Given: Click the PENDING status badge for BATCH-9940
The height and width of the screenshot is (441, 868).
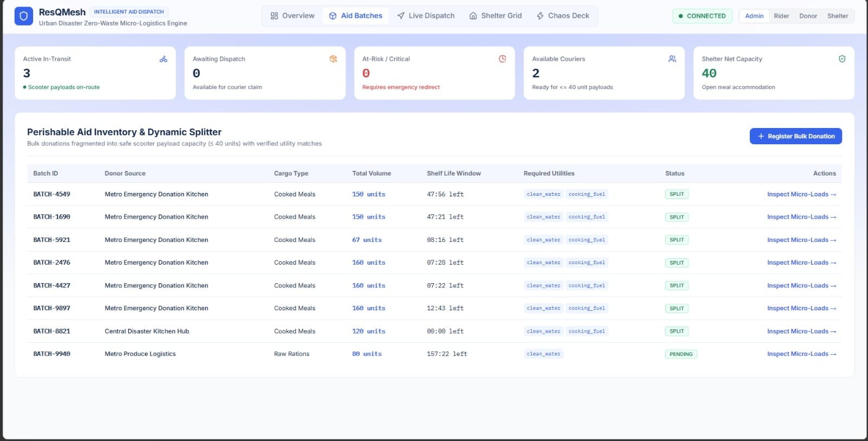Looking at the screenshot, I should coord(681,354).
